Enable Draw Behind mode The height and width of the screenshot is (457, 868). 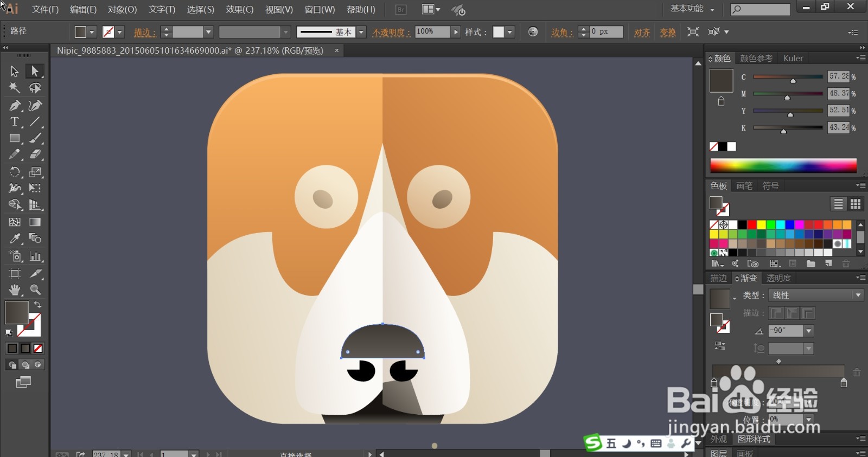(x=25, y=365)
